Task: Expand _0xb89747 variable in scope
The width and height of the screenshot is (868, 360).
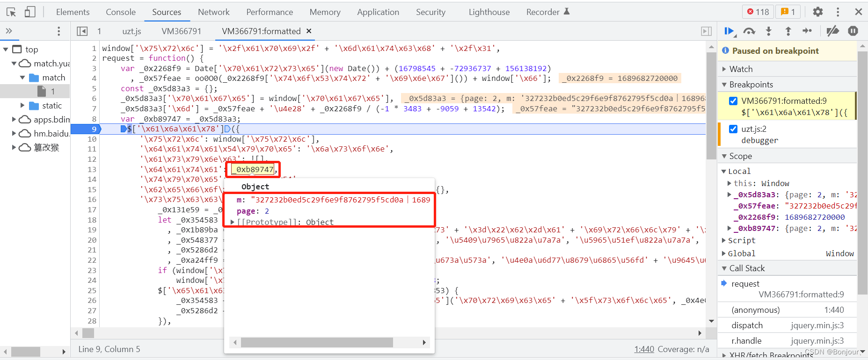Action: click(729, 229)
